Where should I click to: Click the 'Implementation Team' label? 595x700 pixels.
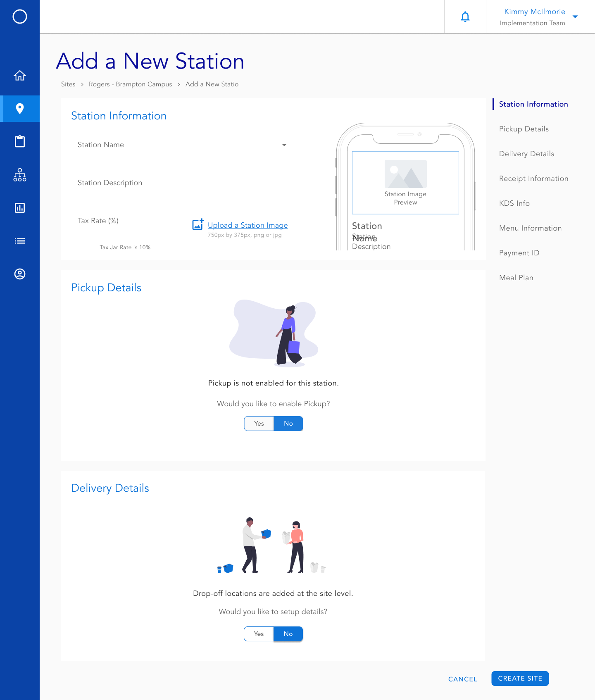533,23
